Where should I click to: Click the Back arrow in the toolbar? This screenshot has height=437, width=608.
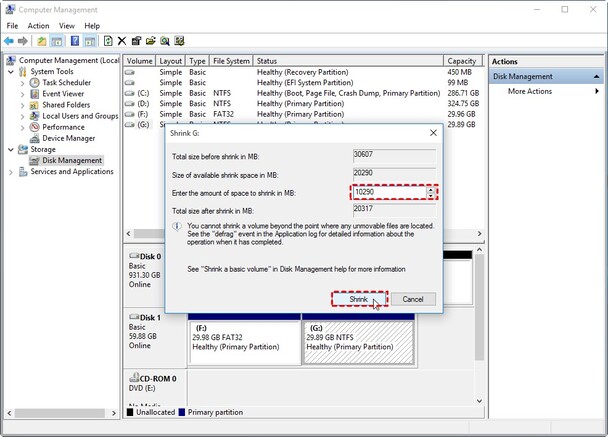(x=9, y=41)
